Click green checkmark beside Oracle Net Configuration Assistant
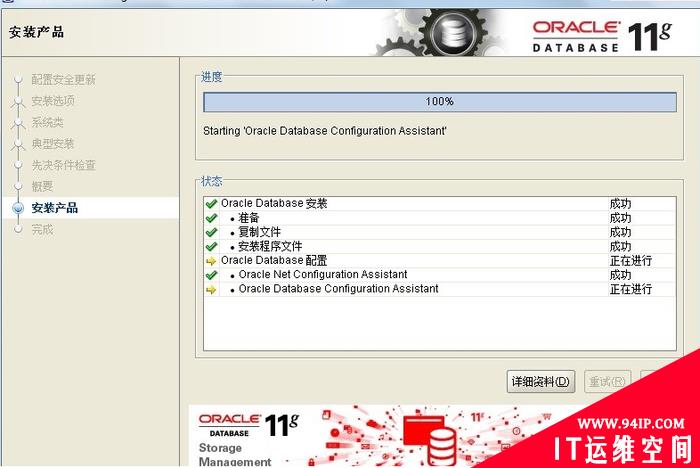The width and height of the screenshot is (700, 468). (211, 275)
